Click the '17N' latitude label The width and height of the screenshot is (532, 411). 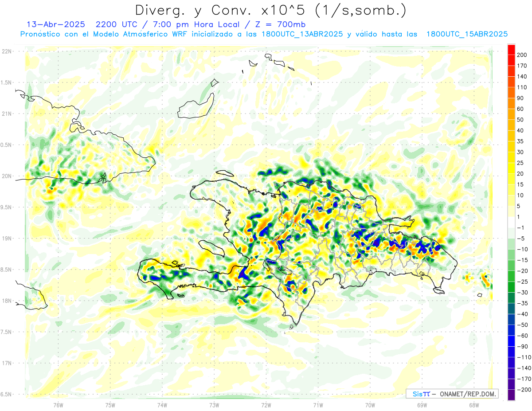tap(6, 363)
